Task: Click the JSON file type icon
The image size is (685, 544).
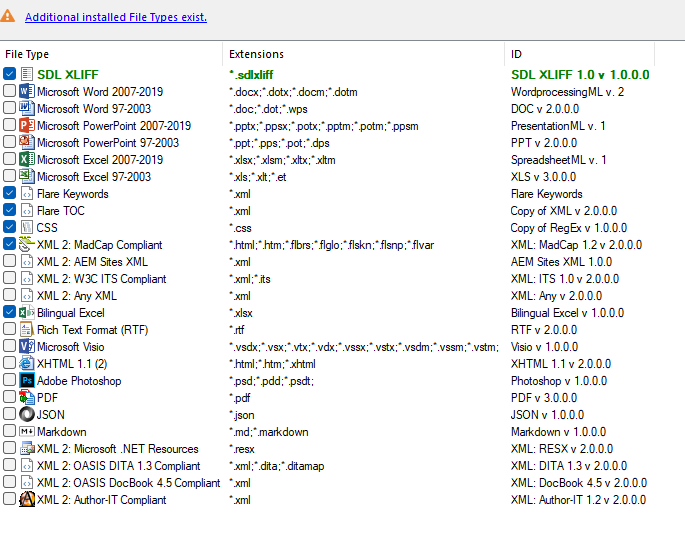Action: pos(27,414)
